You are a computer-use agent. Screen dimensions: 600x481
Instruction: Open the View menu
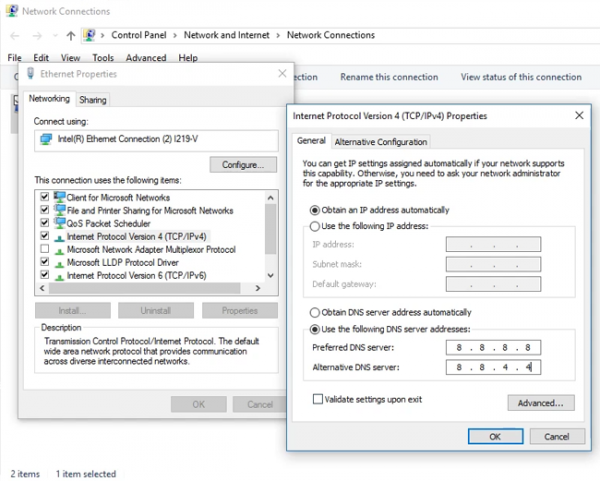pyautogui.click(x=70, y=58)
